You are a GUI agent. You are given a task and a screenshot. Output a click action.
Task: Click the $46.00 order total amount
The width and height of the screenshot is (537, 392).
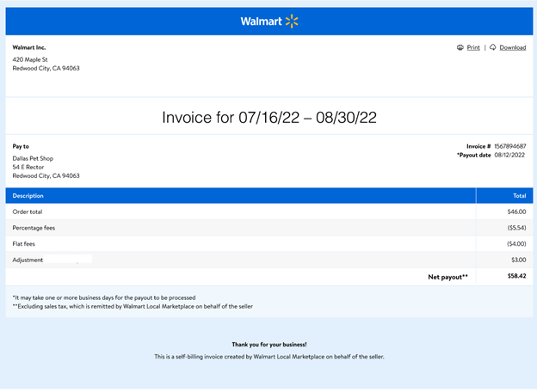tap(517, 211)
